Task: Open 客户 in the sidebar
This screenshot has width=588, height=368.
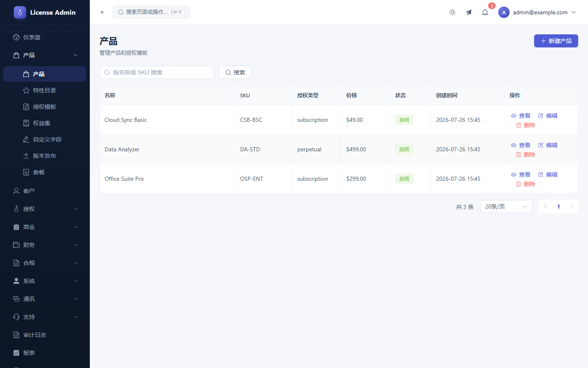Action: [45, 191]
